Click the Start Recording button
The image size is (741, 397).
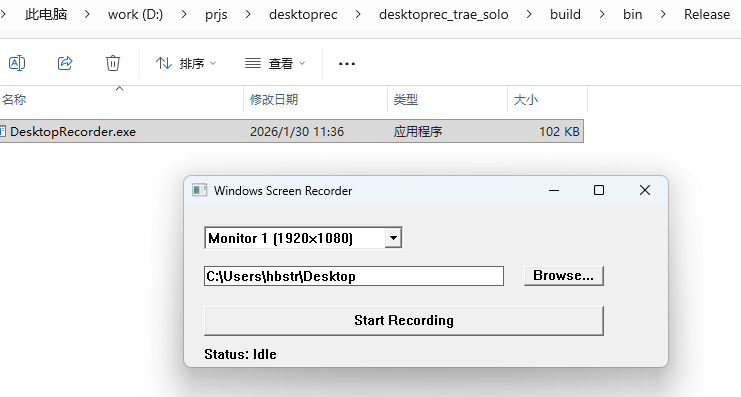404,320
